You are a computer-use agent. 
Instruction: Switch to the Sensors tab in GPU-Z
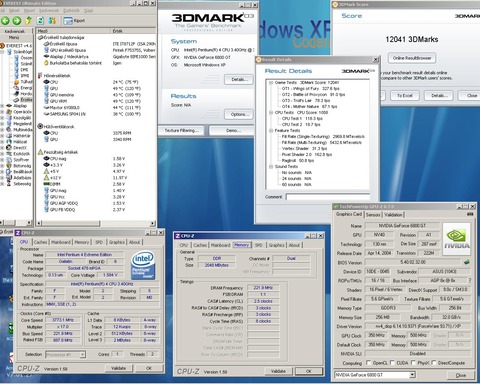(373, 215)
